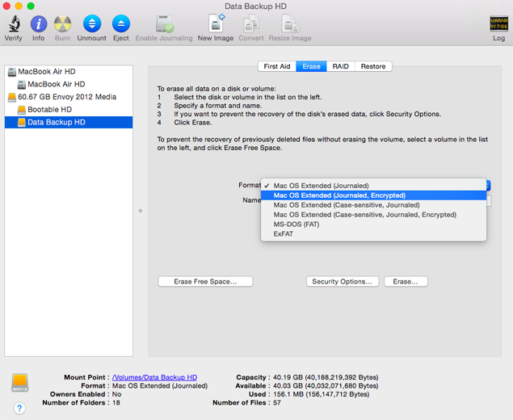This screenshot has width=513, height=420.
Task: Open the Info toolbar icon
Action: click(x=39, y=24)
